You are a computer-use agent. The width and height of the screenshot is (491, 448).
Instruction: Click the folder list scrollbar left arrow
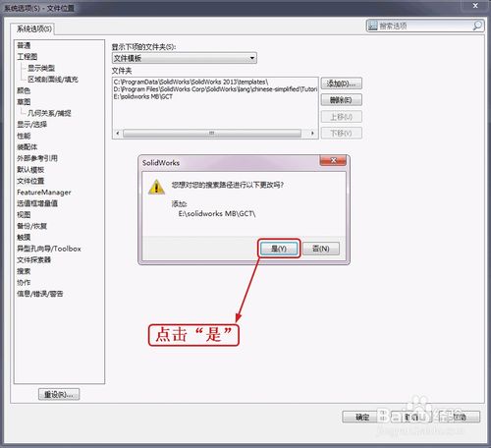tap(118, 134)
